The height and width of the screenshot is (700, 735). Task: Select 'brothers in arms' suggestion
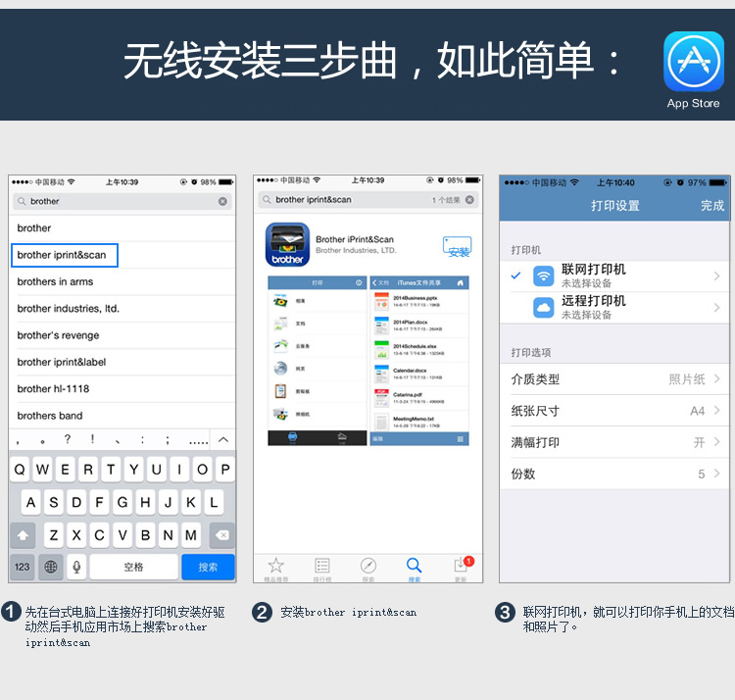pos(122,281)
